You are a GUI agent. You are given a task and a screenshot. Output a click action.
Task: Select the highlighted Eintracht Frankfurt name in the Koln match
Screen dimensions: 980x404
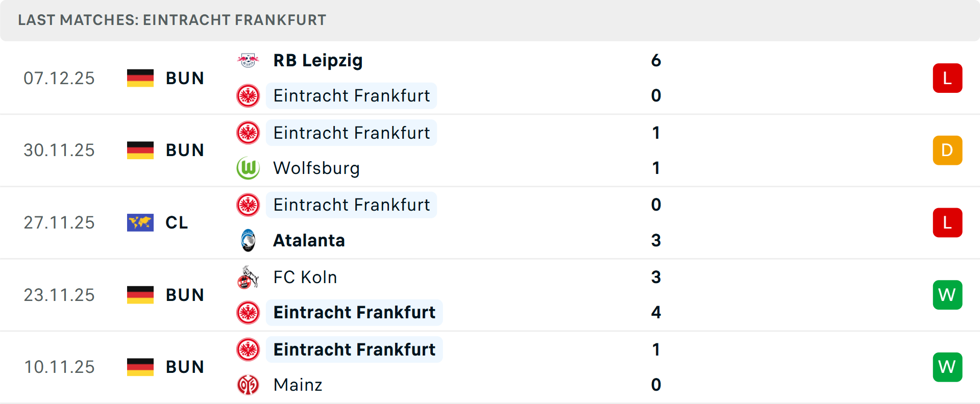click(354, 312)
